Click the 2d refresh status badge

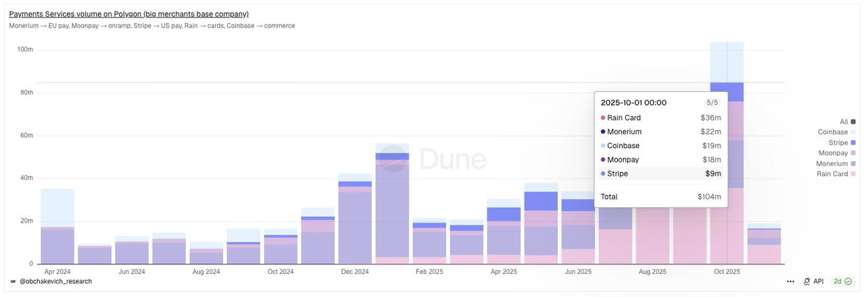(x=843, y=281)
